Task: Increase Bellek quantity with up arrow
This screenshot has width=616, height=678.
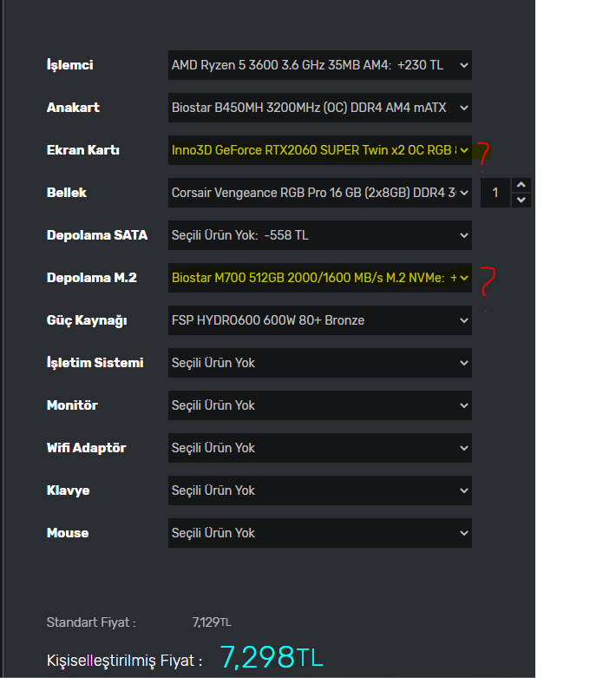Action: pos(521,185)
